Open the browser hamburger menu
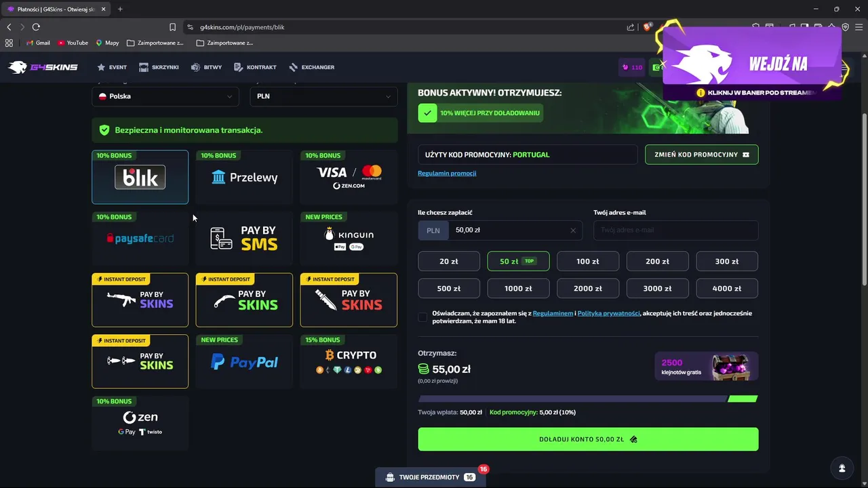This screenshot has height=488, width=868. pyautogui.click(x=859, y=27)
